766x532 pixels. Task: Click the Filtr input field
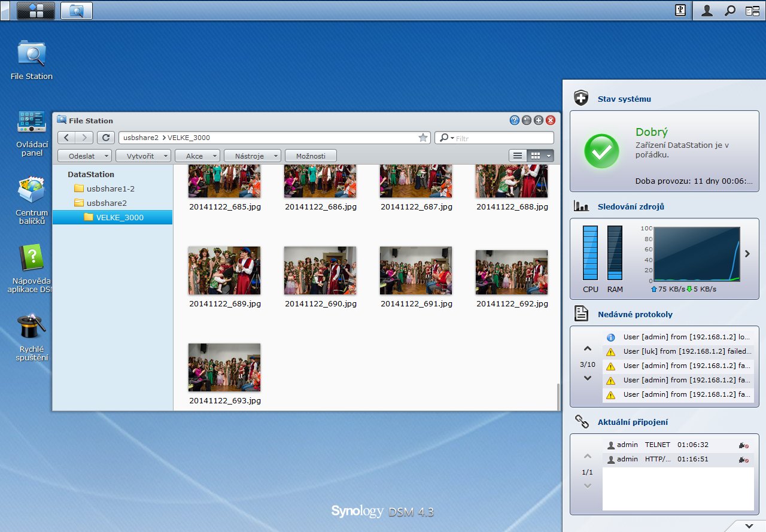503,138
